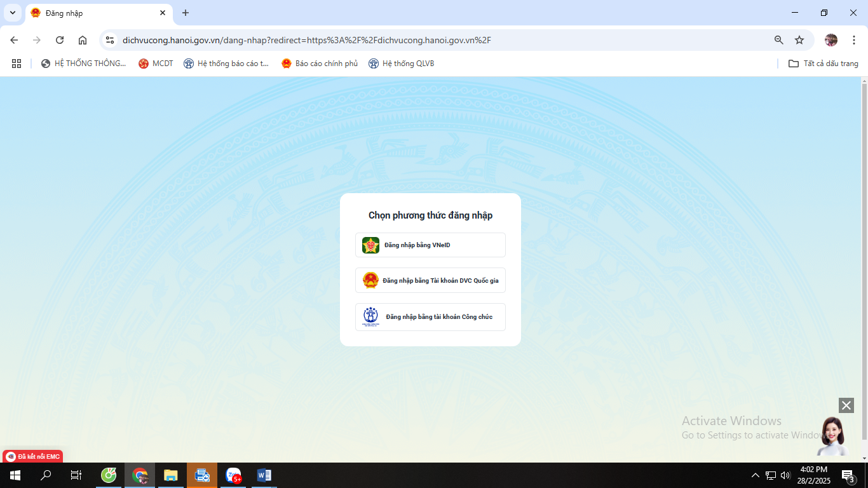Open Zalo from the taskbar
868x488 pixels.
coord(233,475)
